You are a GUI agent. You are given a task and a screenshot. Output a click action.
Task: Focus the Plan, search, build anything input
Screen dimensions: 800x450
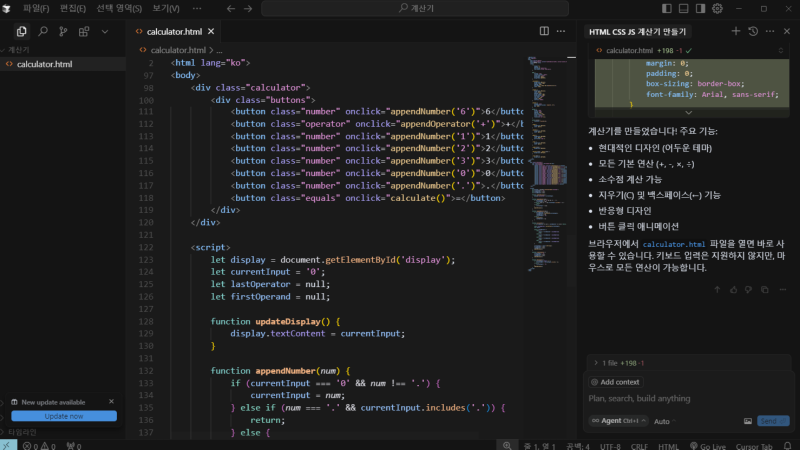coord(689,398)
